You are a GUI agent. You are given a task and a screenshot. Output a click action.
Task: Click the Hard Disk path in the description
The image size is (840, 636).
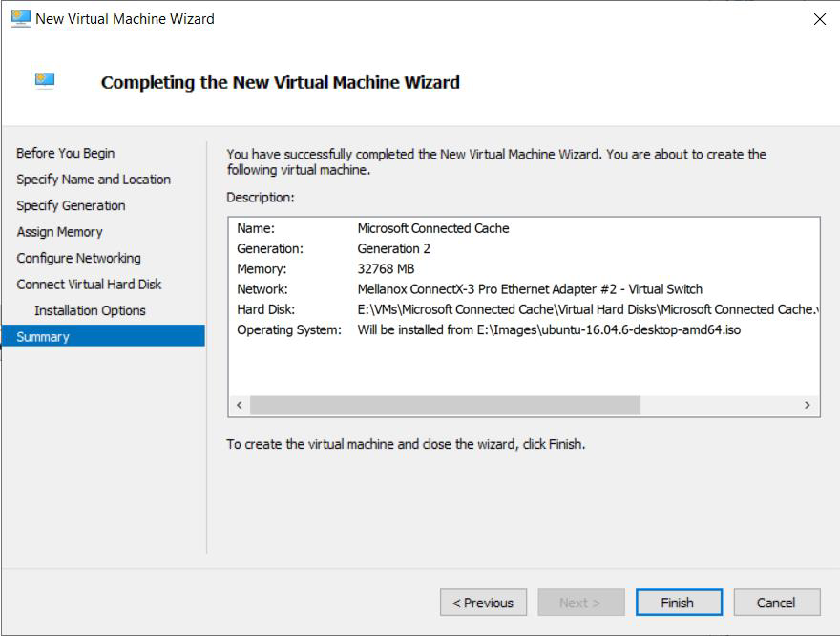tap(586, 309)
